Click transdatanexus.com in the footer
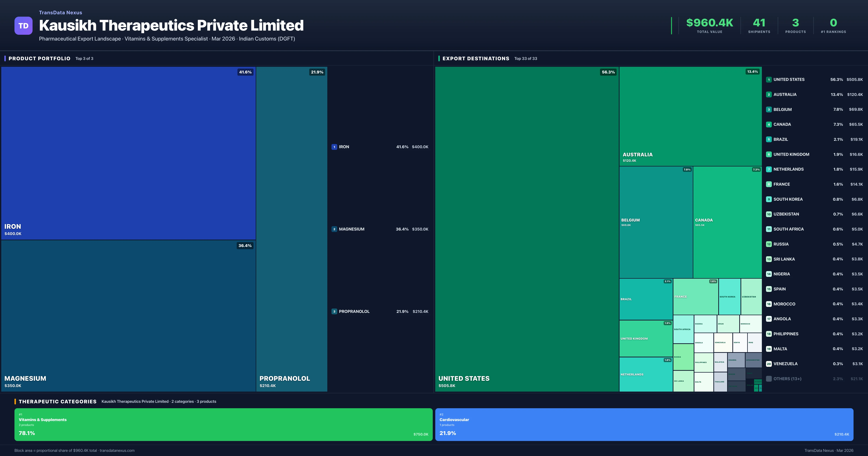The width and height of the screenshot is (868, 456). pos(117,451)
